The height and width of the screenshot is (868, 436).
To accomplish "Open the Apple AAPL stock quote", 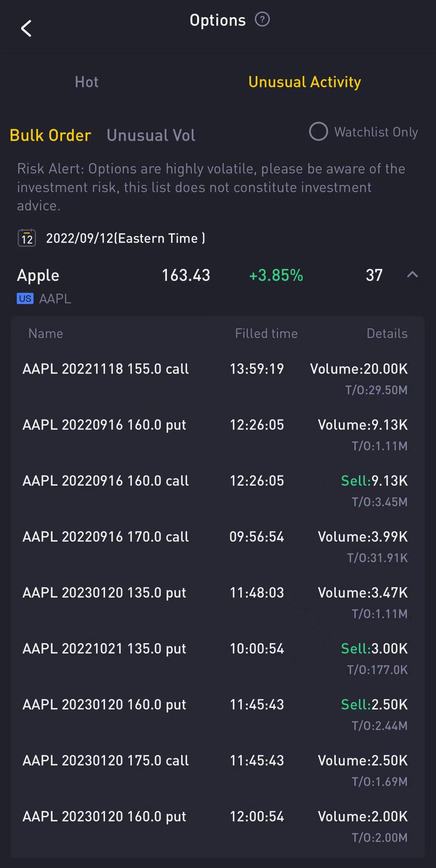I will (x=38, y=276).
